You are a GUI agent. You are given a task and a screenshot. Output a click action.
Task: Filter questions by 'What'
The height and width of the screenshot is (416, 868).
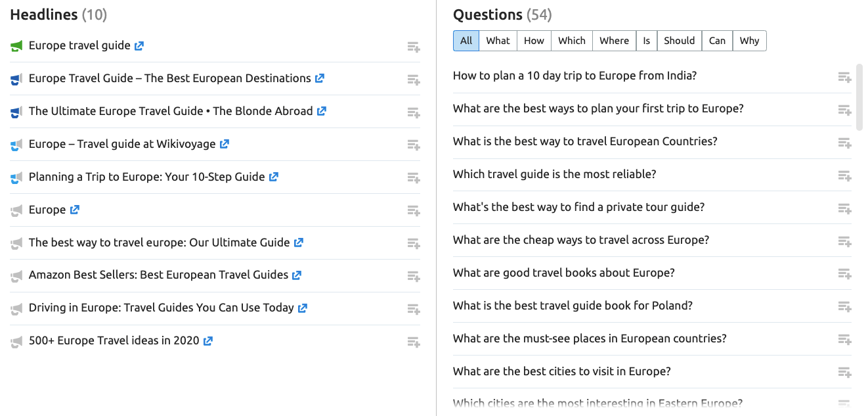(x=498, y=40)
